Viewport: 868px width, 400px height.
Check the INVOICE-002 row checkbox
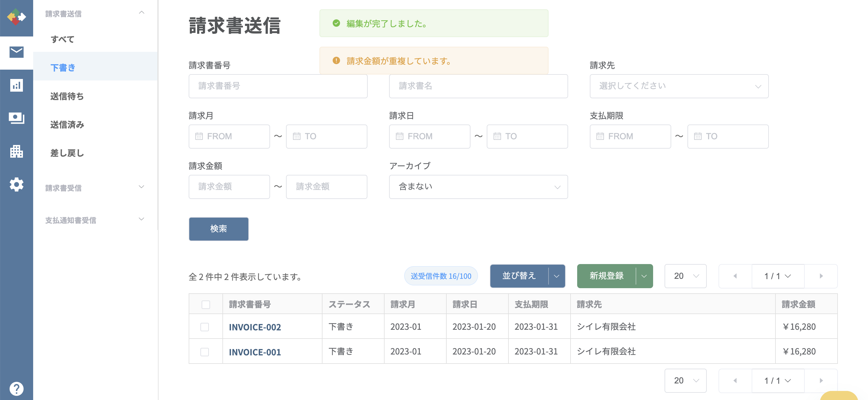click(205, 327)
